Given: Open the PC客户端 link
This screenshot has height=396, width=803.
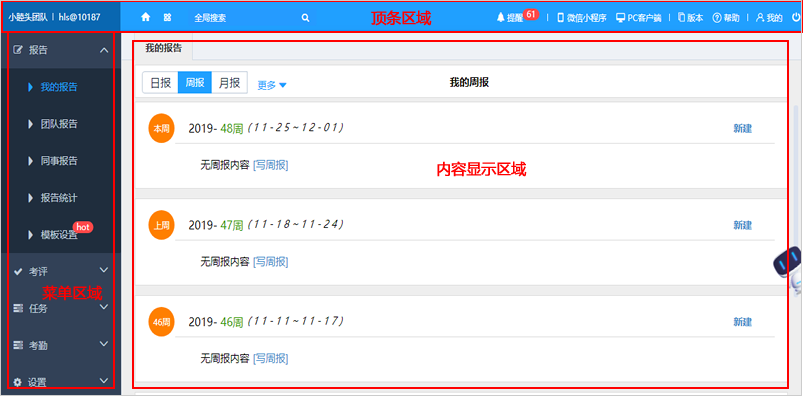Looking at the screenshot, I should 639,17.
